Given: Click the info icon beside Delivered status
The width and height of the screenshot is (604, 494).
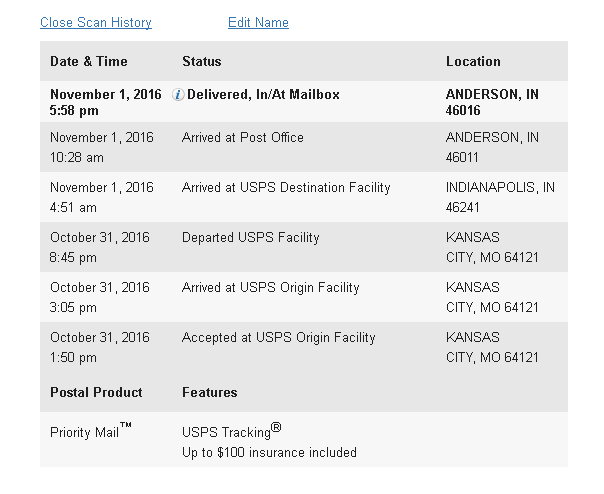Looking at the screenshot, I should [178, 94].
